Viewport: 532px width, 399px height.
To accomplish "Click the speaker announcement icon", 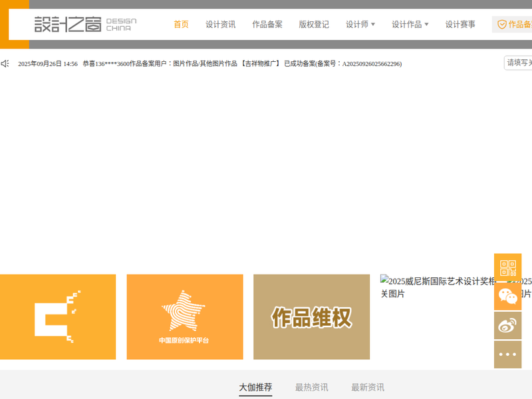I will pos(5,64).
